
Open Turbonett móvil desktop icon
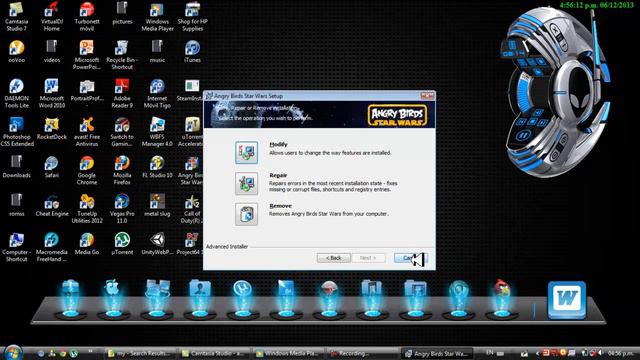87,16
